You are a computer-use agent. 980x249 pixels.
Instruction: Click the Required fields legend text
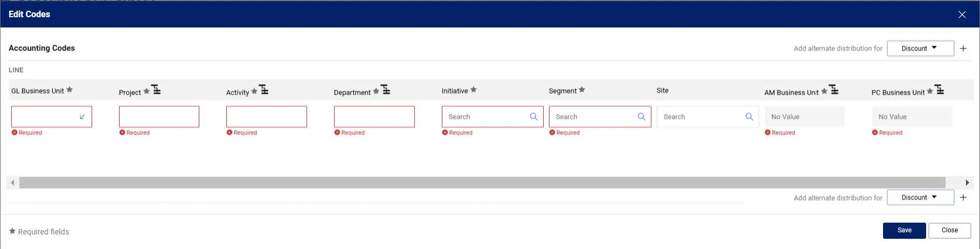pos(43,232)
